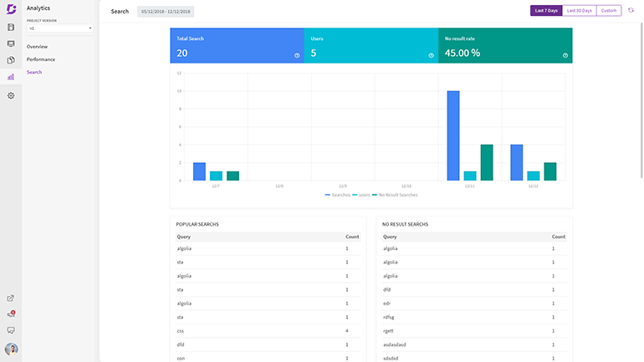The image size is (644, 362).
Task: Click the refresh icon next to Custom
Action: tap(631, 10)
